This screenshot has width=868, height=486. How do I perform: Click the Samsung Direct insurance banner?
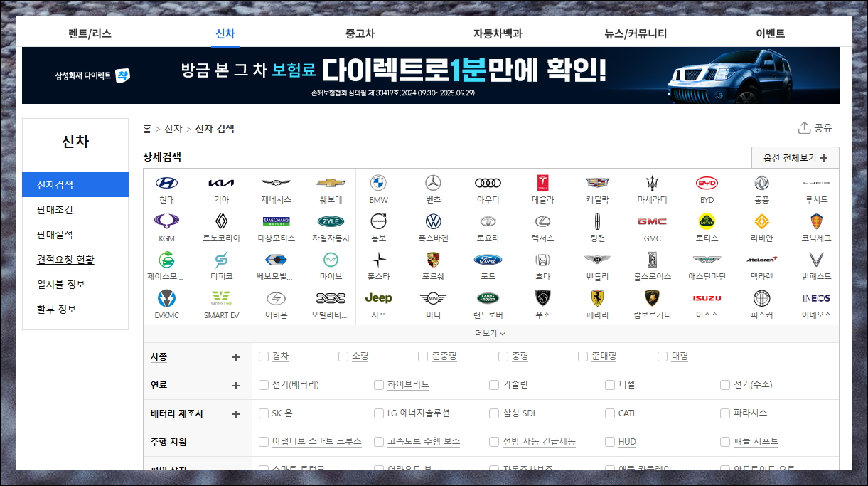[431, 75]
